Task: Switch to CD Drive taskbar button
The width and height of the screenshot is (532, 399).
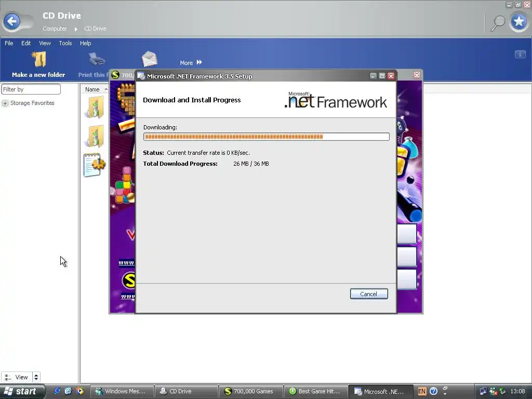Action: coord(186,391)
